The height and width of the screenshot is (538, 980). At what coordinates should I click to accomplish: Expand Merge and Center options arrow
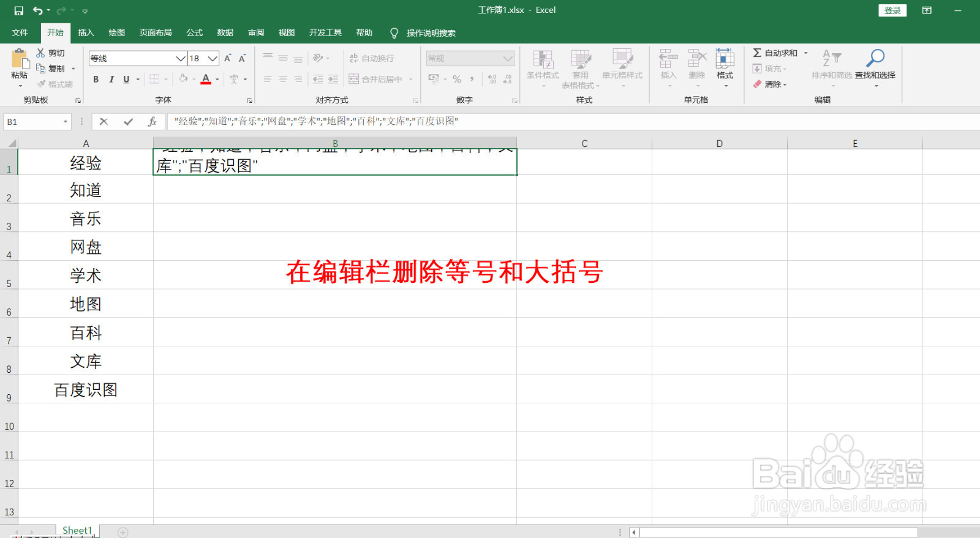click(411, 79)
